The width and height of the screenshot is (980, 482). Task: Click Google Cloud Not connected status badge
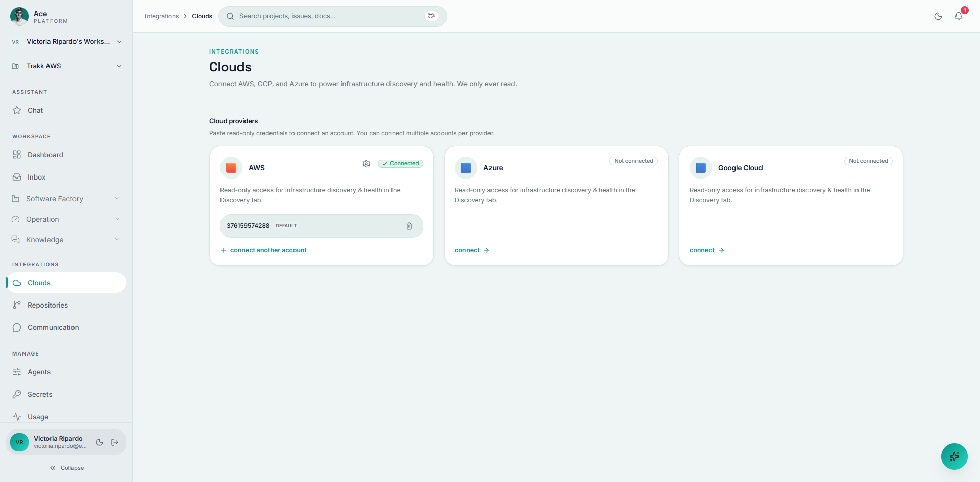pos(868,161)
